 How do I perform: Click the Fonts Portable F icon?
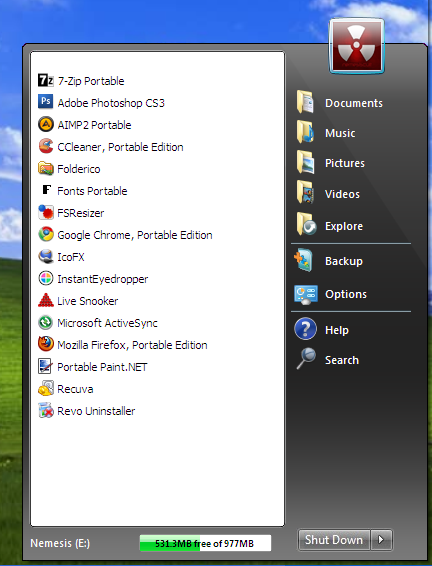pyautogui.click(x=46, y=190)
